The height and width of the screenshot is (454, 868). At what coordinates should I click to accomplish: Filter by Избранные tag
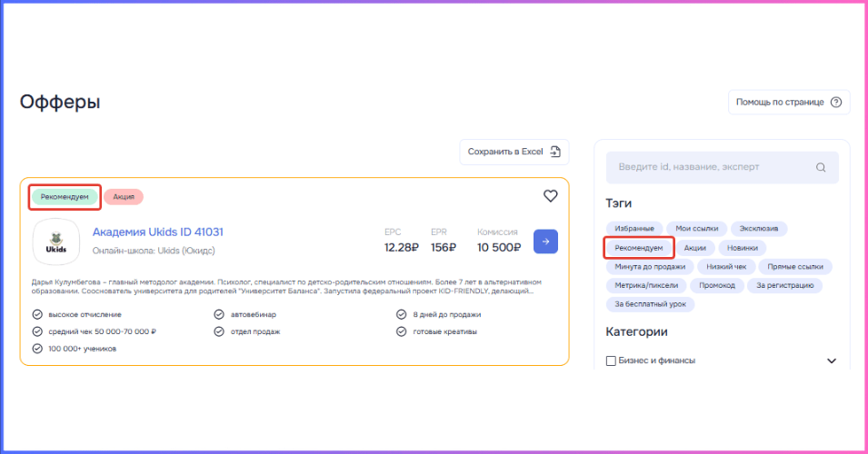pyautogui.click(x=634, y=229)
